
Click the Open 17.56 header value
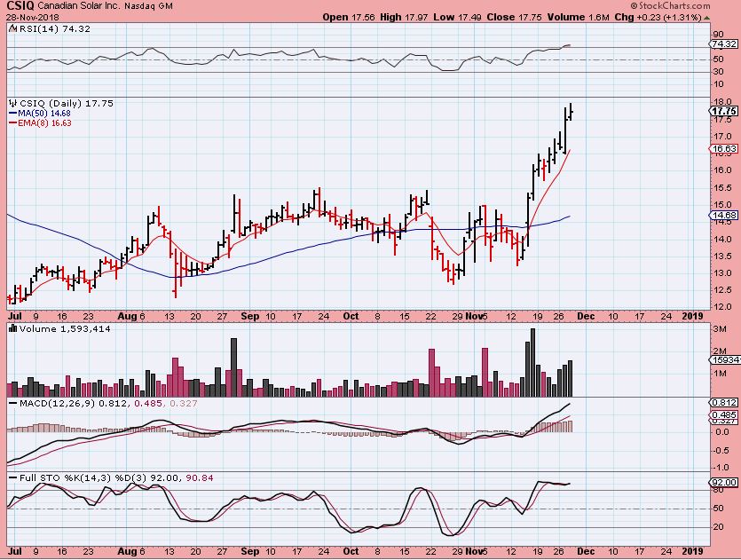(349, 18)
